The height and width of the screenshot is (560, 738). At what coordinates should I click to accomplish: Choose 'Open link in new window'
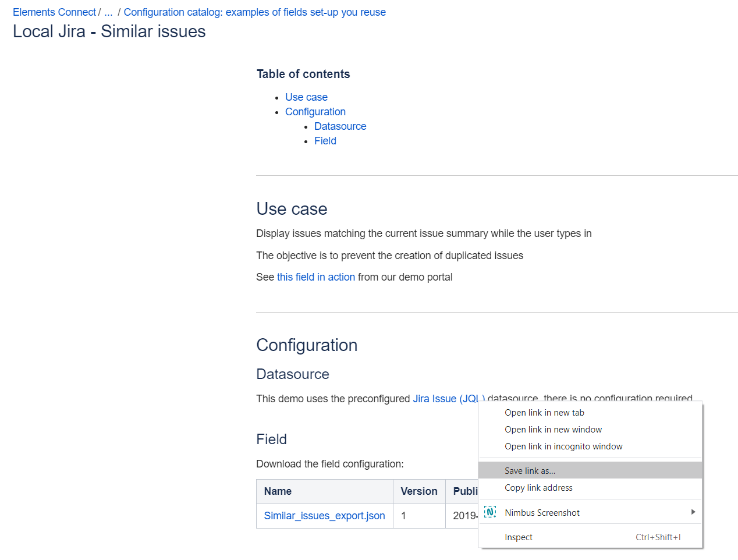(x=553, y=430)
